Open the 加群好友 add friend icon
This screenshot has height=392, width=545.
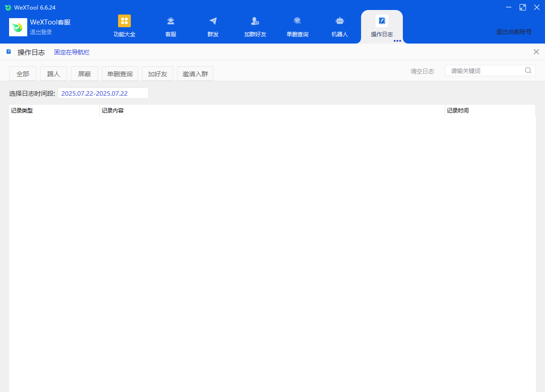point(255,21)
